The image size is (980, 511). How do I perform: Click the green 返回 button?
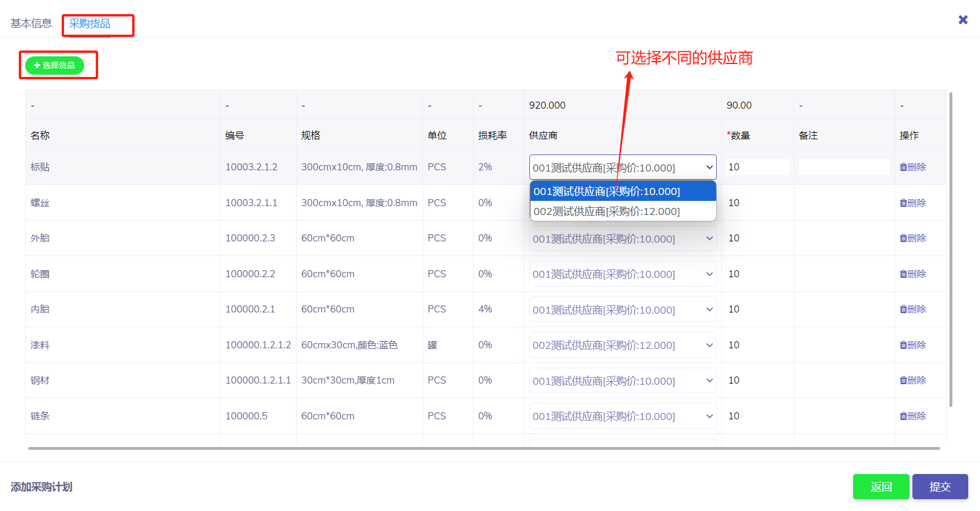pos(881,487)
